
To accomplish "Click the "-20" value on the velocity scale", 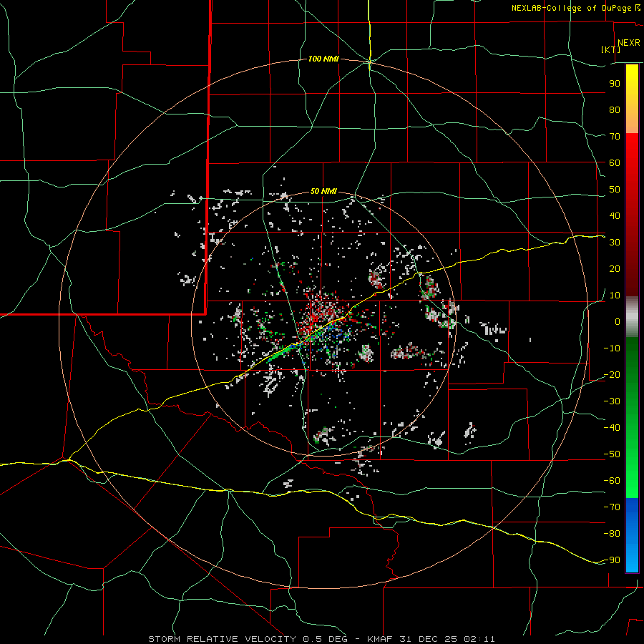I will tap(612, 375).
